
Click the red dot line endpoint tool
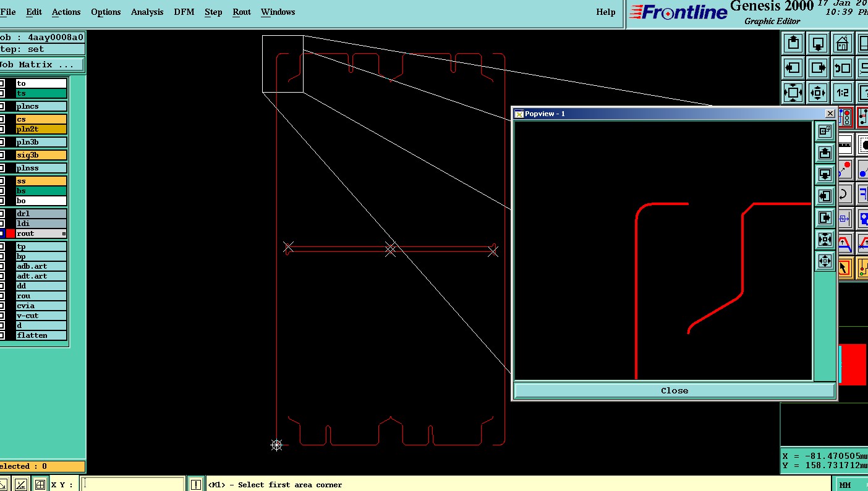point(845,169)
